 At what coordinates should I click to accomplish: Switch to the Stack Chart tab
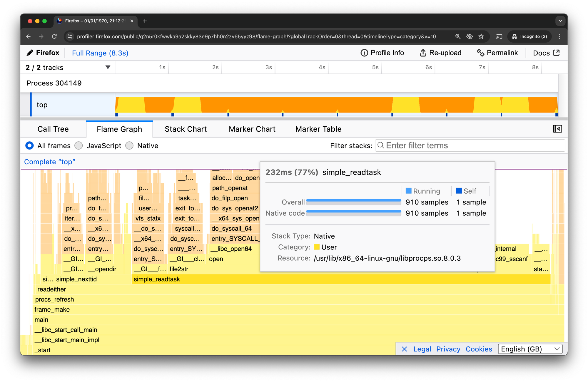pyautogui.click(x=186, y=129)
